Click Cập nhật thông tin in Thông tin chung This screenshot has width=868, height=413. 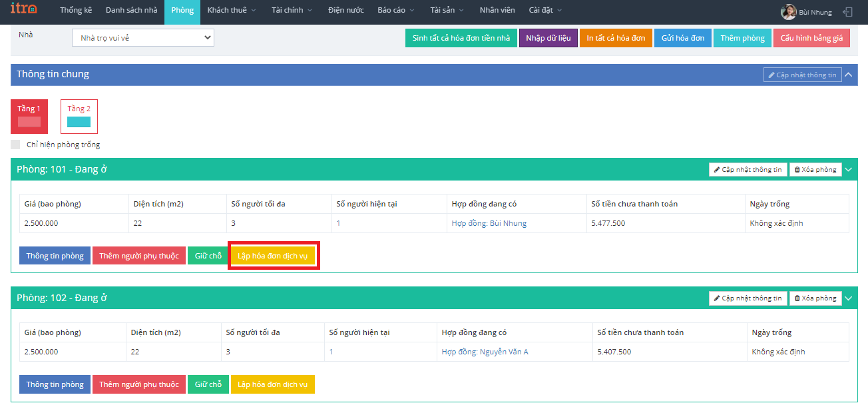802,75
